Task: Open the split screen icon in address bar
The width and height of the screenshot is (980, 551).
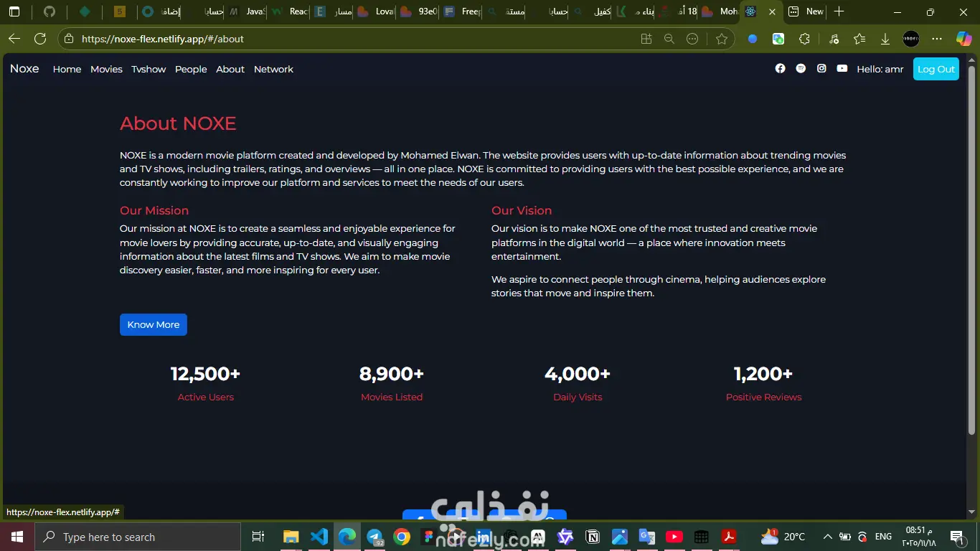Action: [646, 39]
